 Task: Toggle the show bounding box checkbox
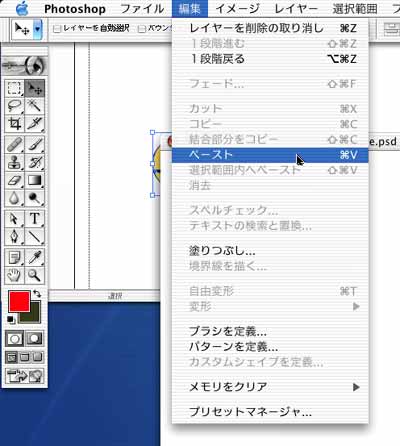(142, 29)
